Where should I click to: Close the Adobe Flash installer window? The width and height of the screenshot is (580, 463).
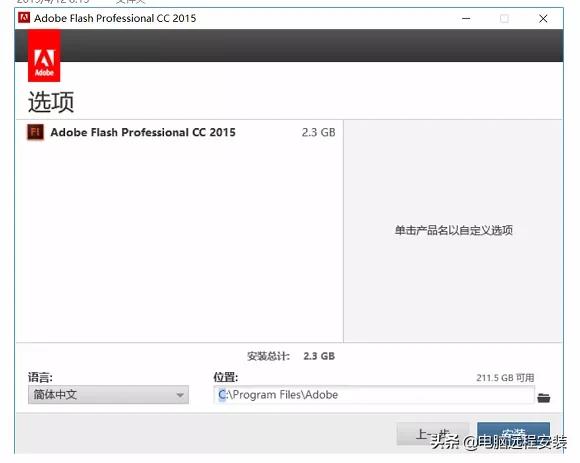point(543,18)
